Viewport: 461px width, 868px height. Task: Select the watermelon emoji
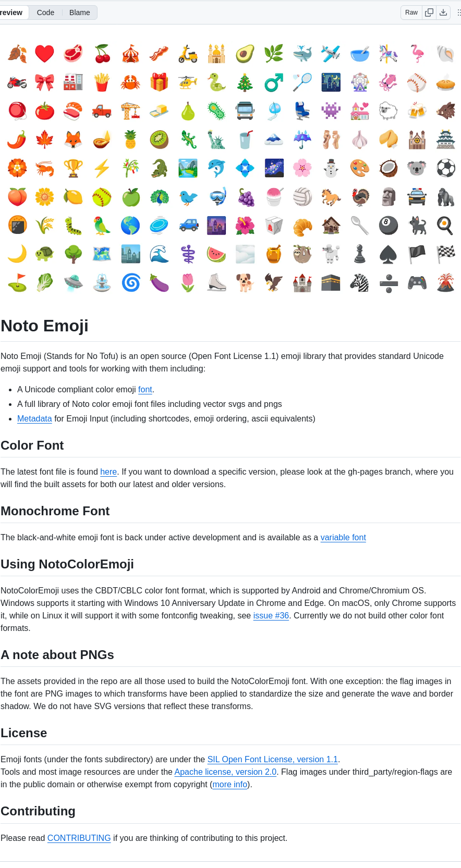(216, 254)
